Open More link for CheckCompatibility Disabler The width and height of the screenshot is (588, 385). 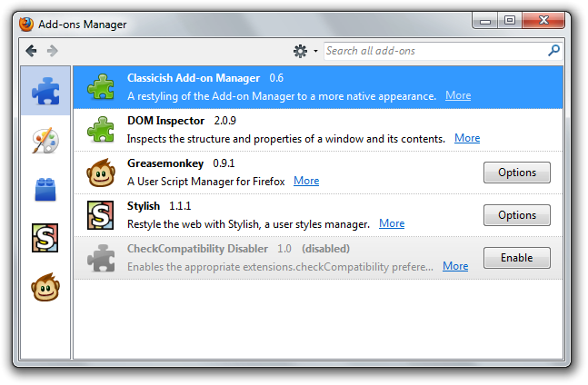point(455,266)
